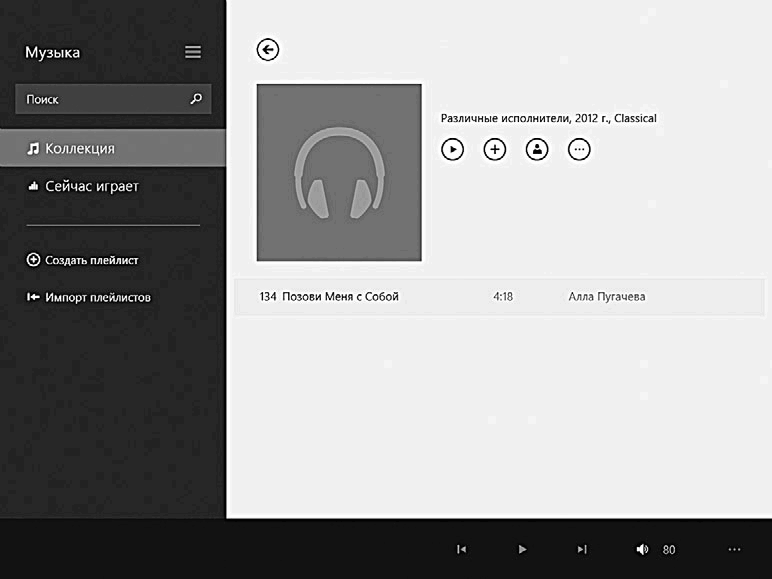
Task: Click the search magnifier icon
Action: point(196,99)
